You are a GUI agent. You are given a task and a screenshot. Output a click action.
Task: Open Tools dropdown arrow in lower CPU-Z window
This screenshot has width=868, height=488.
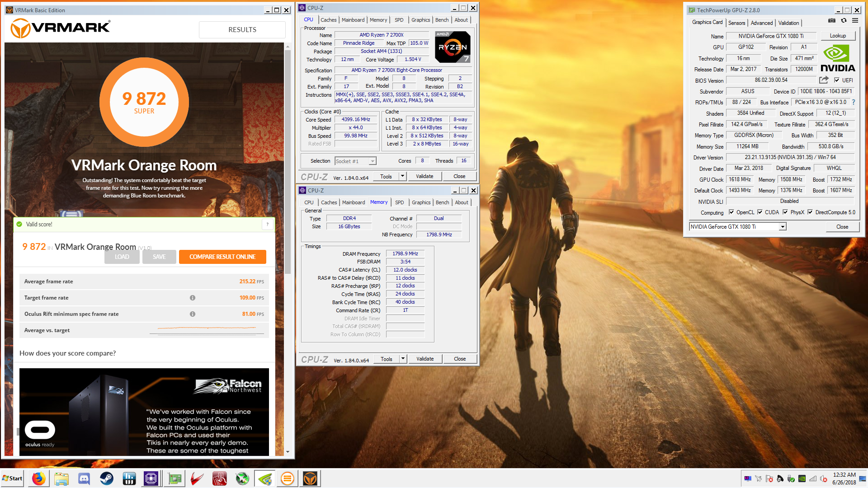[x=403, y=359]
